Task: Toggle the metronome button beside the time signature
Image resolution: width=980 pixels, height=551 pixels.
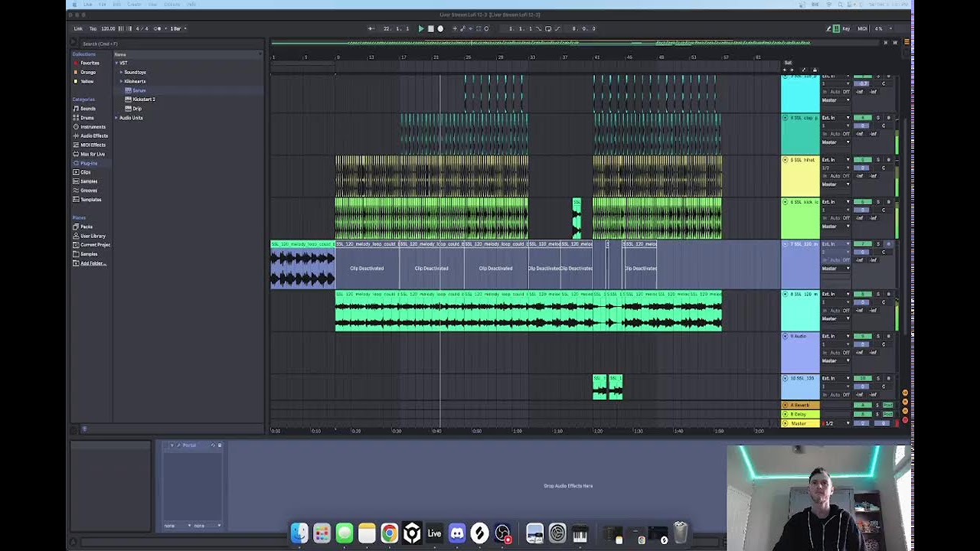Action: pos(158,28)
